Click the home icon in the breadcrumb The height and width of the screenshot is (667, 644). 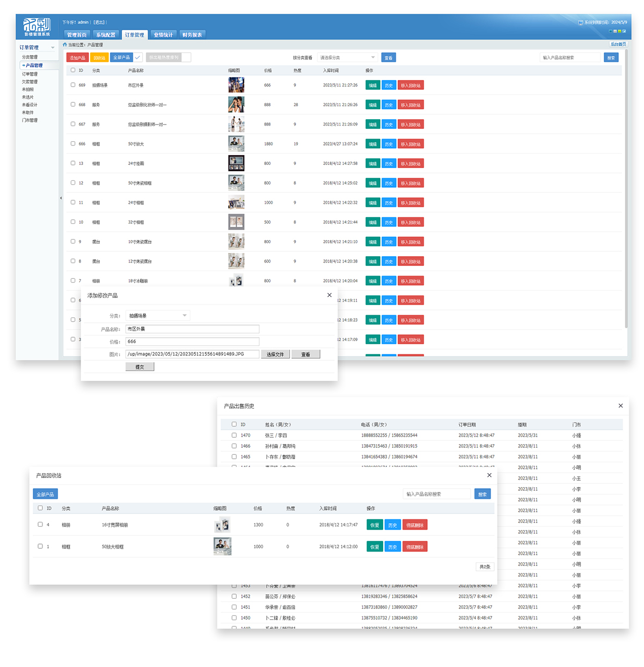tap(65, 45)
